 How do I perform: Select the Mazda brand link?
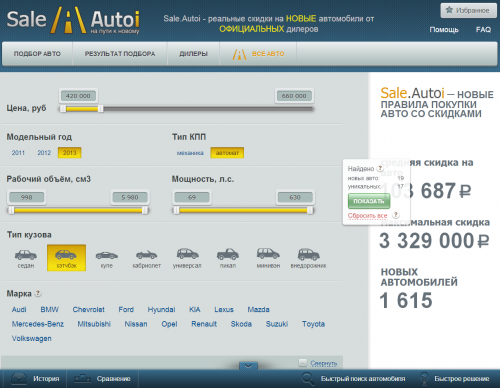pyautogui.click(x=258, y=310)
